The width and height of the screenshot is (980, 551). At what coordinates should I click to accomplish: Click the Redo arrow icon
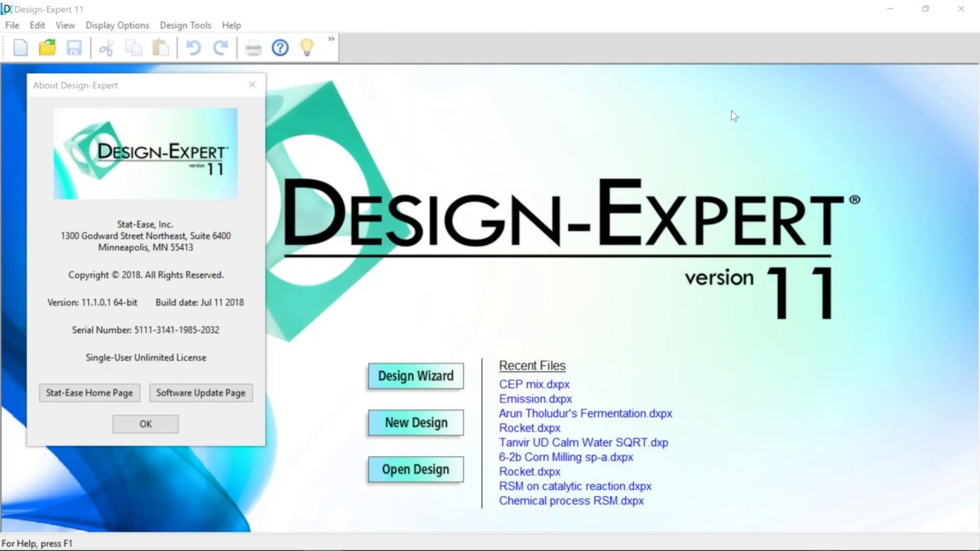220,48
